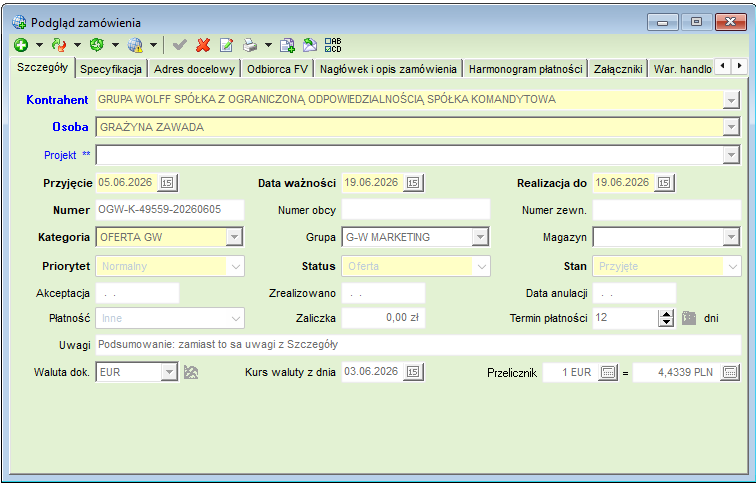
Task: Click the exchange rate chart icon near EUR
Action: (191, 372)
